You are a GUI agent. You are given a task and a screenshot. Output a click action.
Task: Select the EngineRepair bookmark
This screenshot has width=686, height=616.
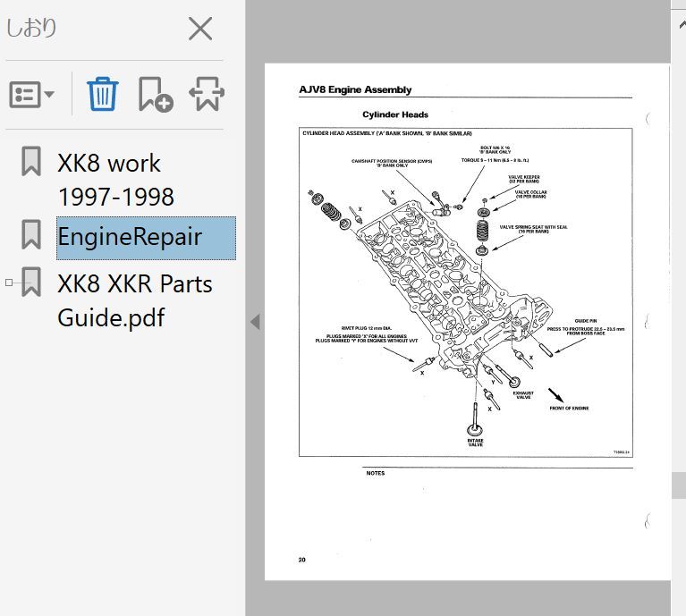(x=146, y=238)
